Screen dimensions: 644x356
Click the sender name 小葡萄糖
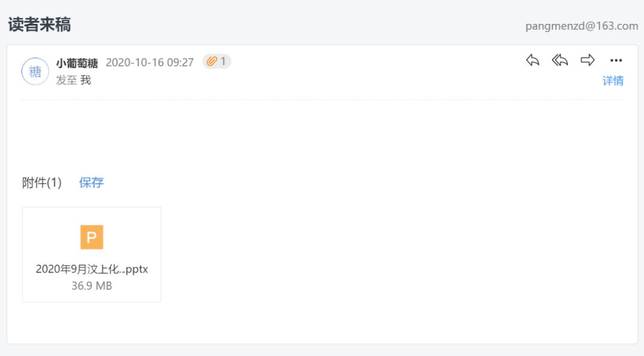pos(77,63)
